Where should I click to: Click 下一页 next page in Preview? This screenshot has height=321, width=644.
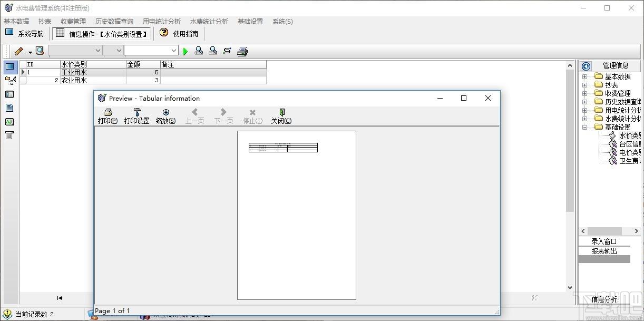pos(223,116)
